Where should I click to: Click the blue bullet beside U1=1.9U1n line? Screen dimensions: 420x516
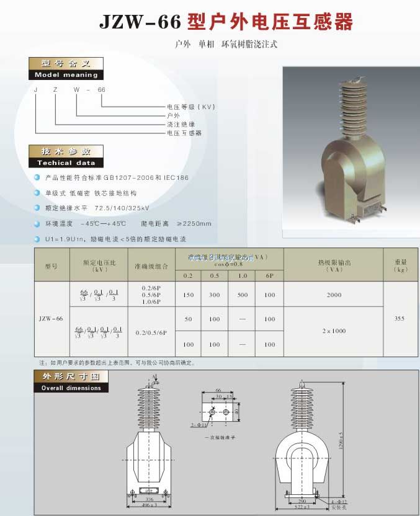point(37,239)
